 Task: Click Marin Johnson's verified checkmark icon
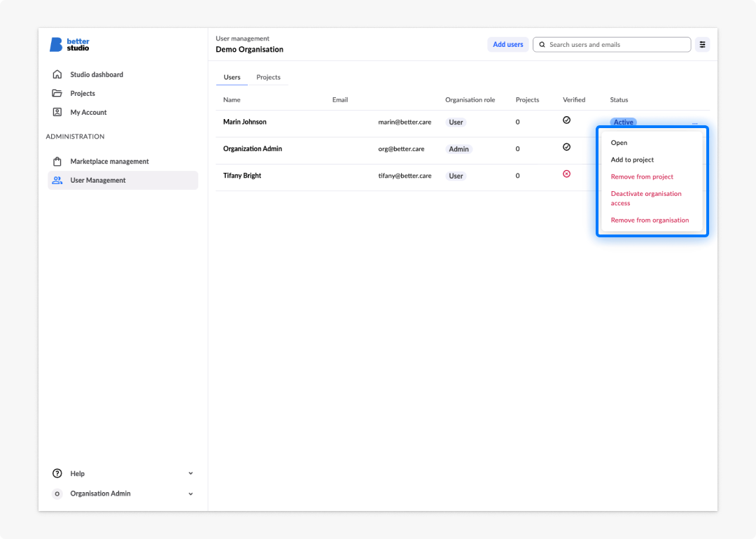(566, 120)
